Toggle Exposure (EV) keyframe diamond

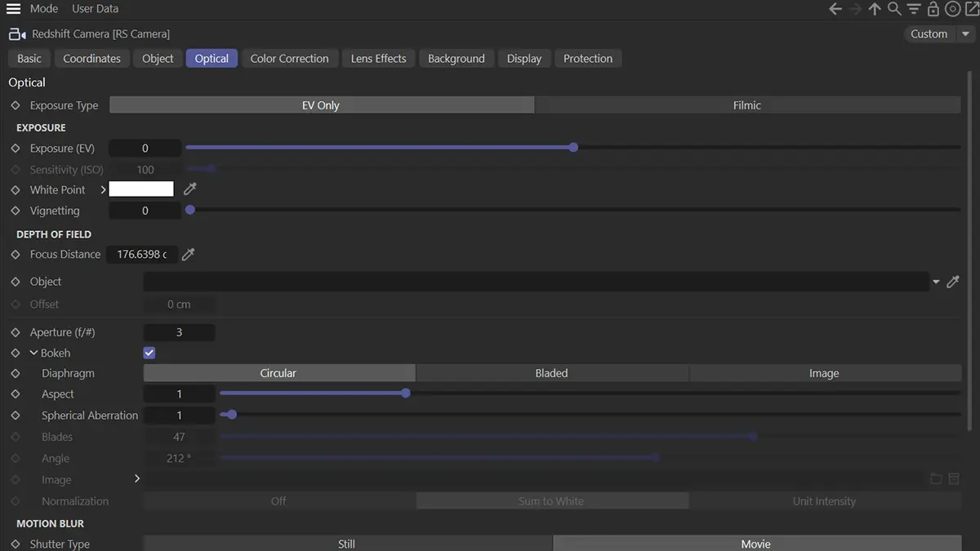(16, 149)
